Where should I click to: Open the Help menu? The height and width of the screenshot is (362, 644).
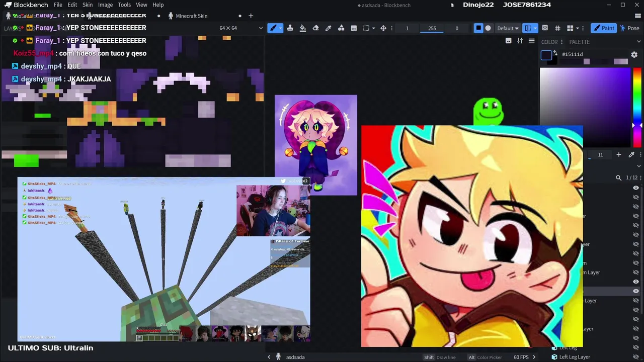[158, 5]
